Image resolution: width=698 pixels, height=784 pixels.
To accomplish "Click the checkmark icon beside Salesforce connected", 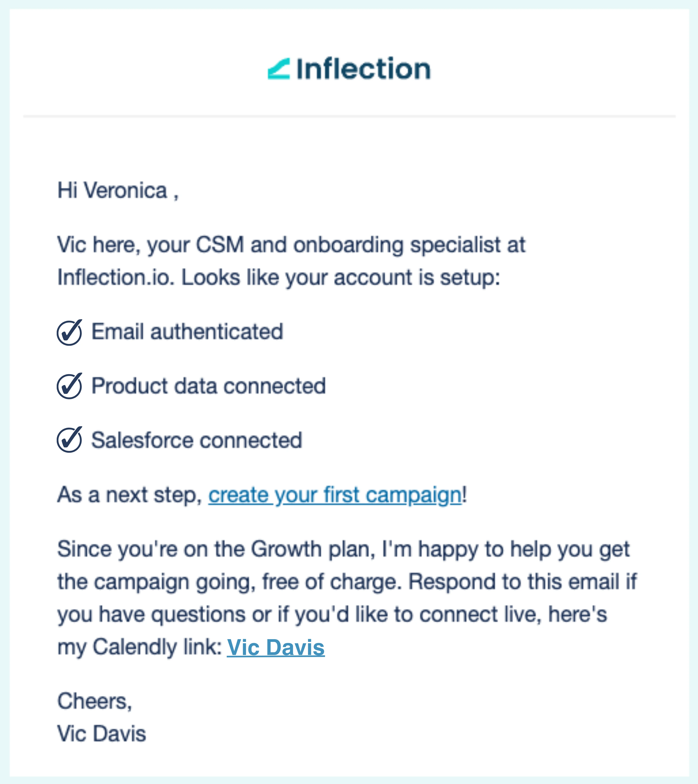I will (x=69, y=440).
